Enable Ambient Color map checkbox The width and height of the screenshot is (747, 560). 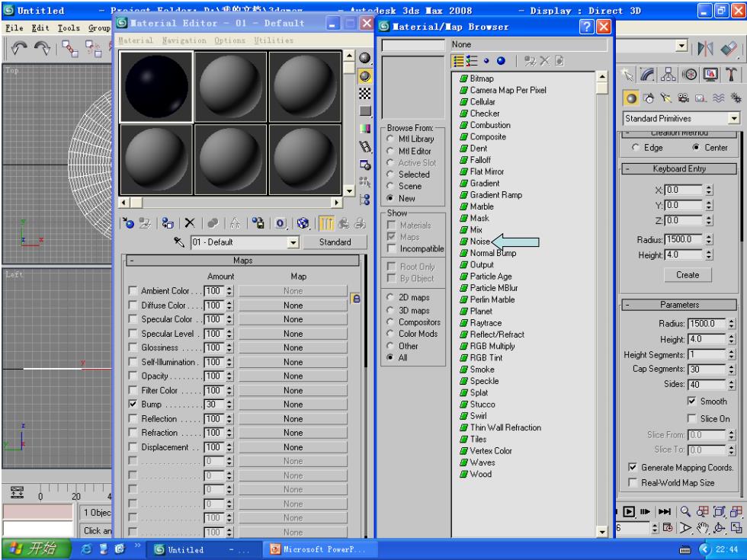[133, 290]
